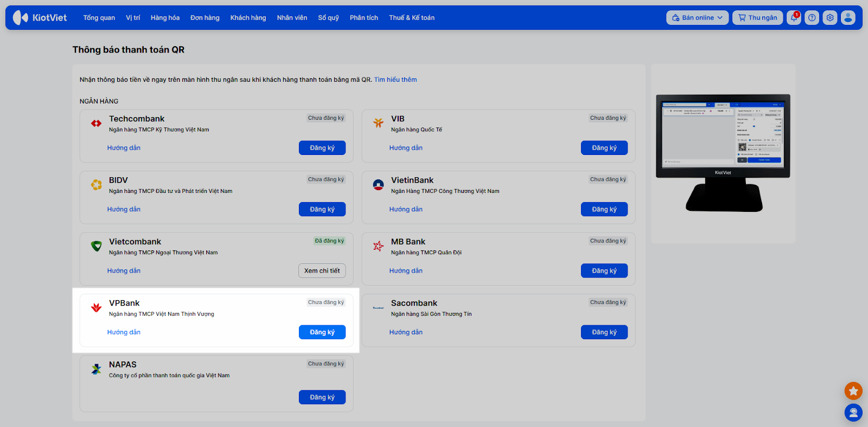Click the Thu ngân button
This screenshot has height=427, width=868.
tap(757, 18)
